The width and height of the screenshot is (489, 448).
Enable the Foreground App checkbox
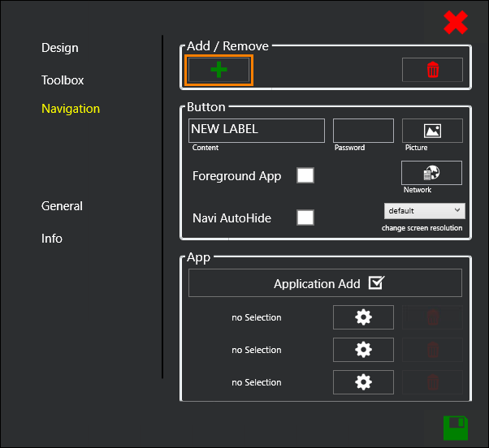tap(305, 175)
